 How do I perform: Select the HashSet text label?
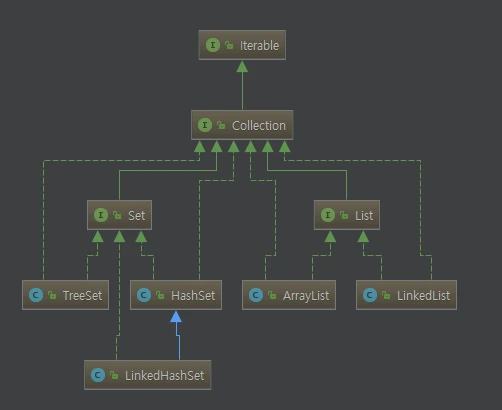click(x=193, y=296)
